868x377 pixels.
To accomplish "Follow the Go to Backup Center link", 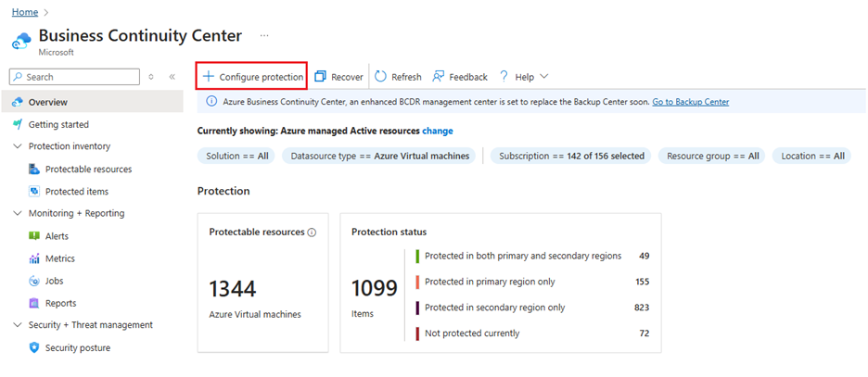I will pos(690,102).
